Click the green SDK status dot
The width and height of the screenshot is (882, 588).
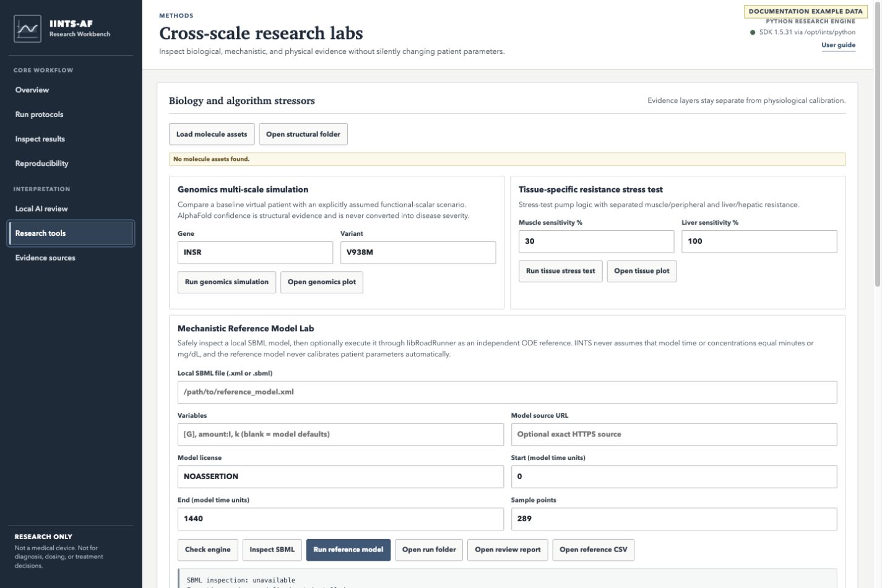click(x=753, y=32)
